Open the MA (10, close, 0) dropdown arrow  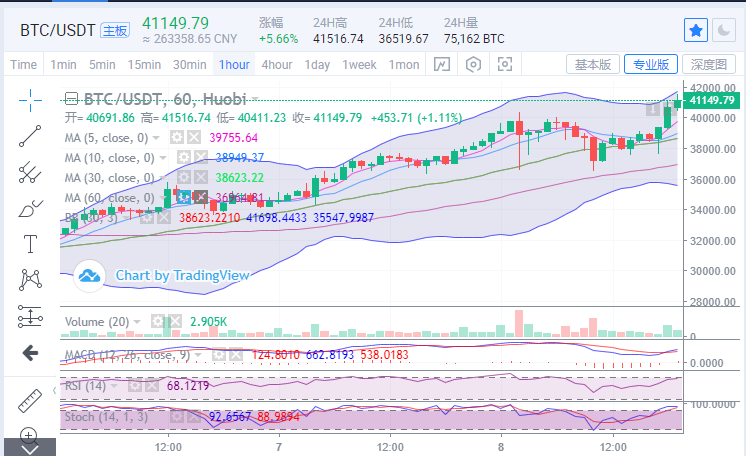[x=163, y=158]
